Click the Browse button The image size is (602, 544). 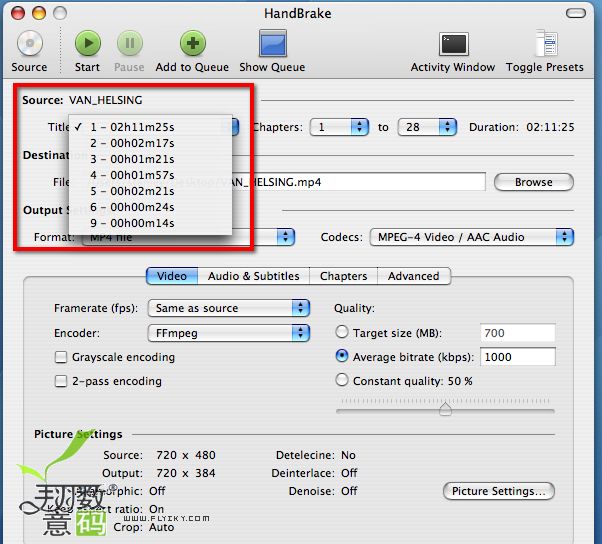[x=534, y=182]
